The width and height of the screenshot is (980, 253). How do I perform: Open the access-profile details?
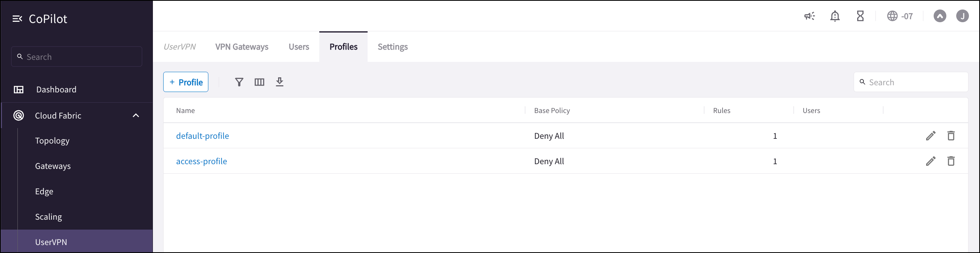(202, 161)
